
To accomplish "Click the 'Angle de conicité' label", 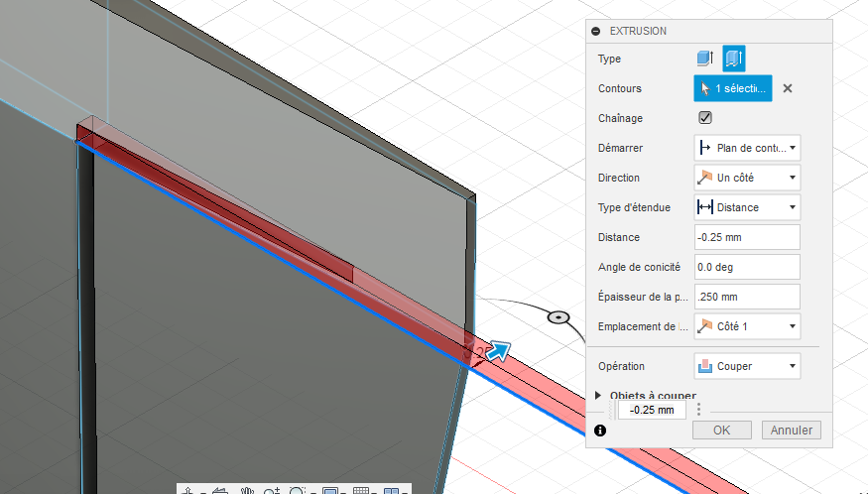I will (x=639, y=267).
